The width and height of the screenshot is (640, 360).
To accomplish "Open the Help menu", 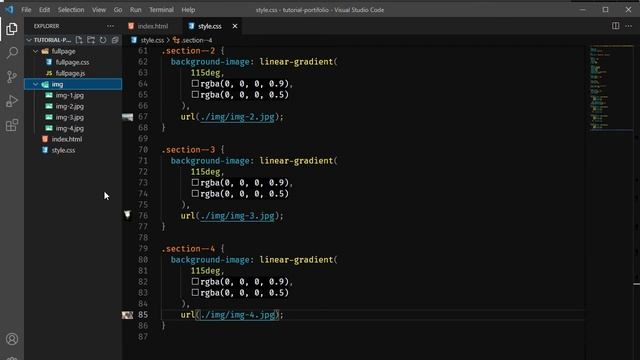I will tap(188, 10).
